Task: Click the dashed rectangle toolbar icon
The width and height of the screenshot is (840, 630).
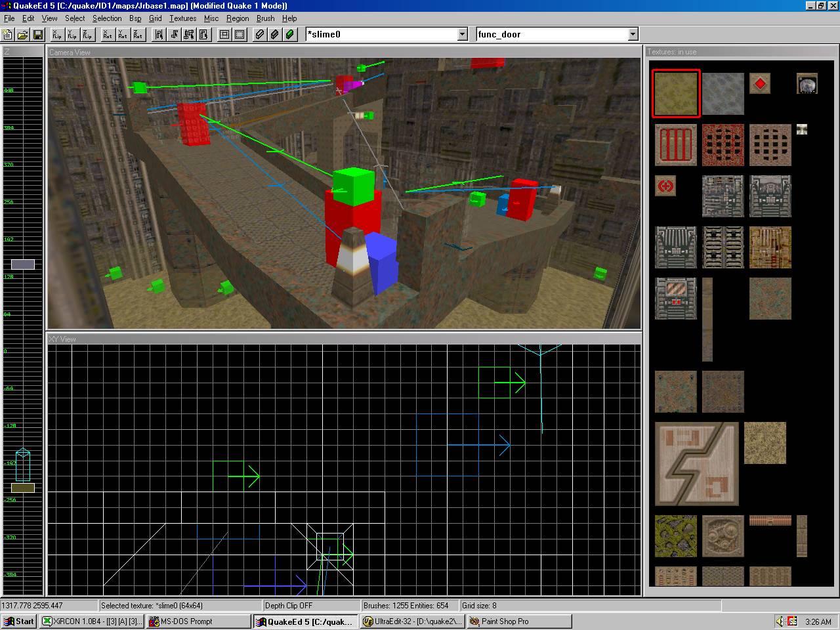Action: 240,35
